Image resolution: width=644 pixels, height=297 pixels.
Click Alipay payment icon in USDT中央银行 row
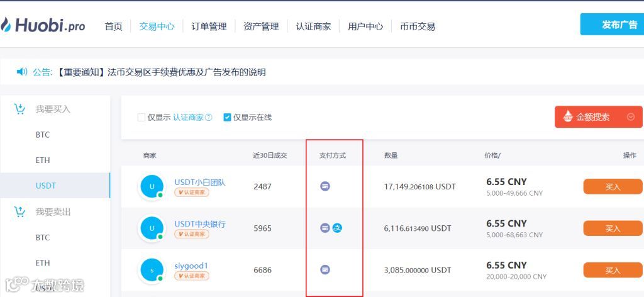pyautogui.click(x=338, y=228)
